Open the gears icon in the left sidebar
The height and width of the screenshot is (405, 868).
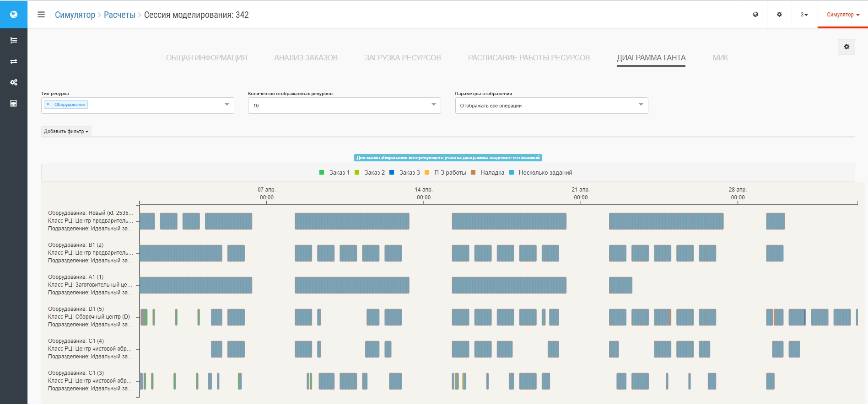(x=14, y=82)
